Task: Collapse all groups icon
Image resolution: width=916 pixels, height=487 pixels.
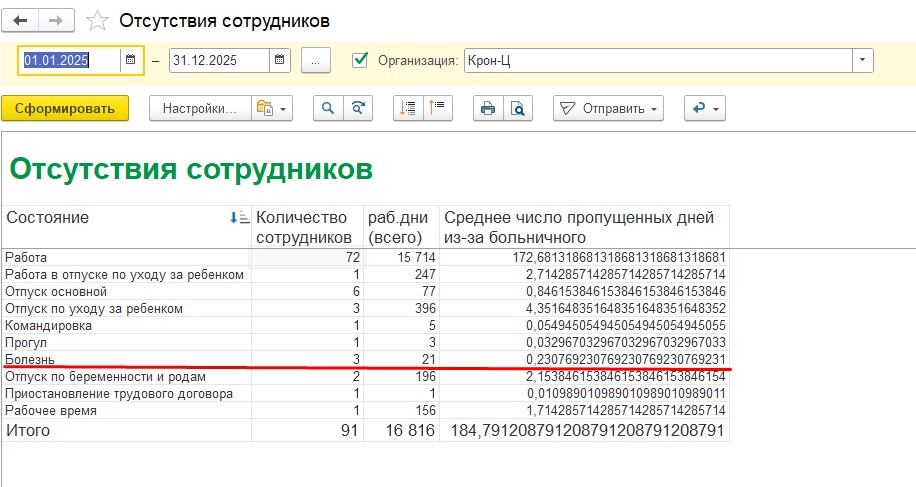Action: (408, 109)
